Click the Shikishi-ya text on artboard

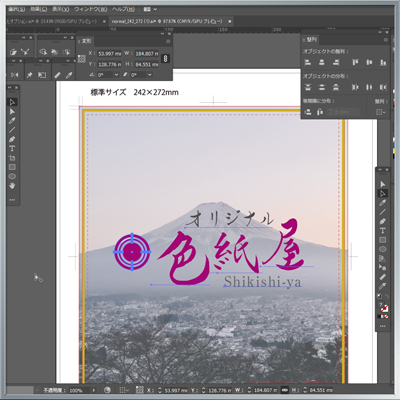(262, 282)
